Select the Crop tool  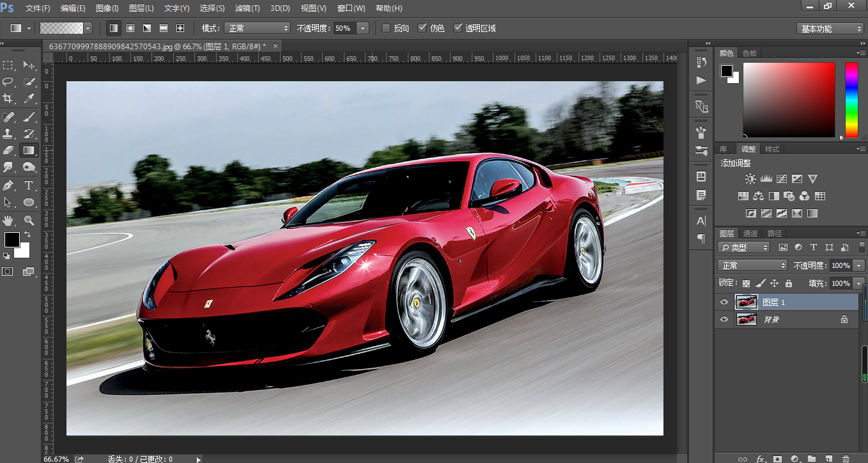pyautogui.click(x=8, y=98)
